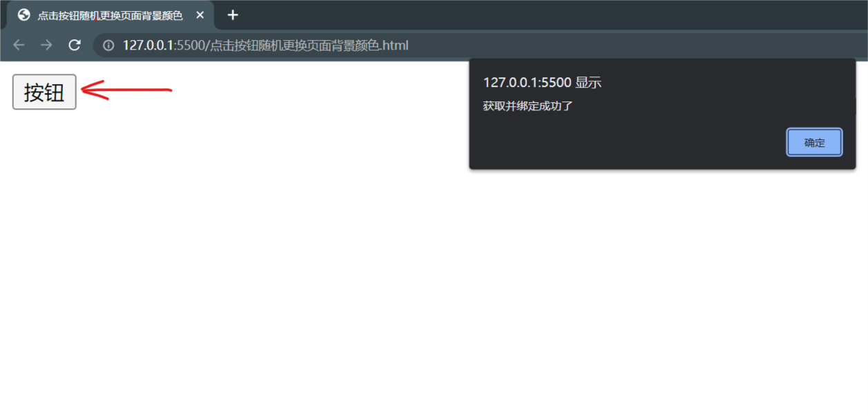Click the alert title 127.0.0.1:5500 显示

[542, 83]
